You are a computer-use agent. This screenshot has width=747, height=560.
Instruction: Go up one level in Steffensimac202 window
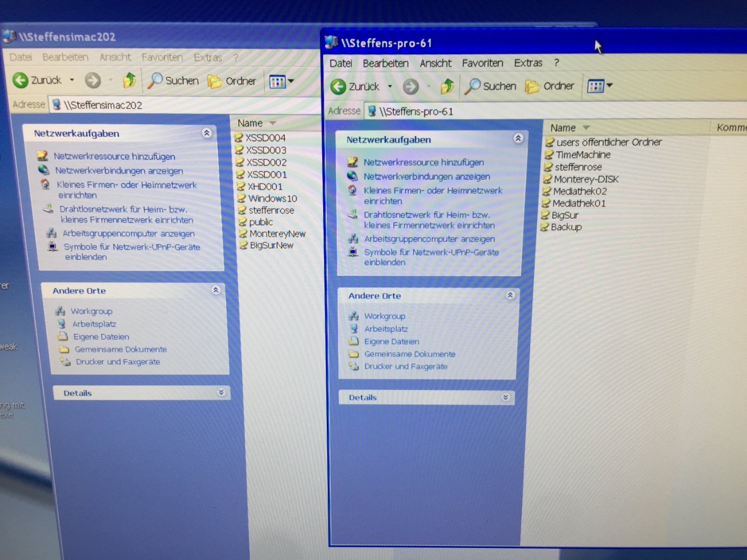(x=129, y=80)
